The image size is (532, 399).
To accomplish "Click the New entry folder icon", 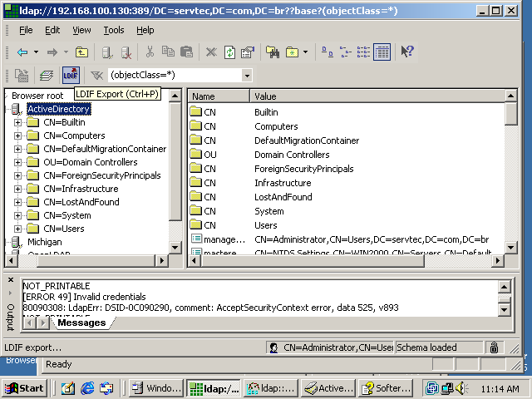I will [x=292, y=52].
